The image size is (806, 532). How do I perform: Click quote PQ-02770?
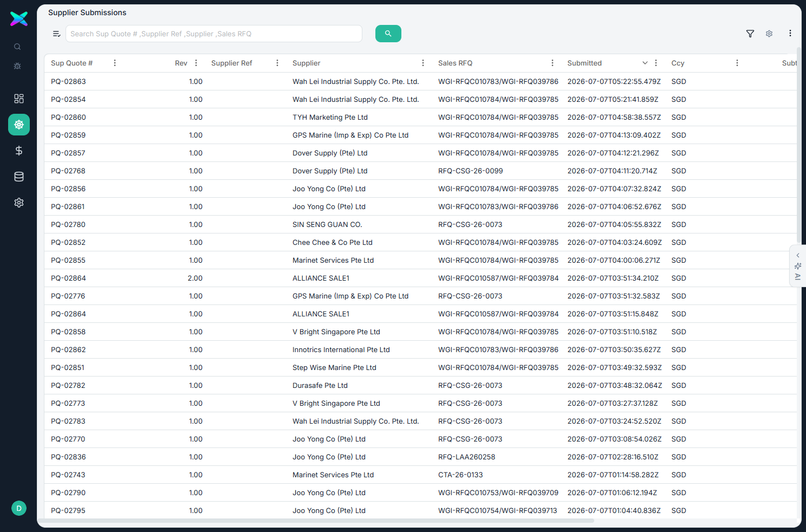68,439
